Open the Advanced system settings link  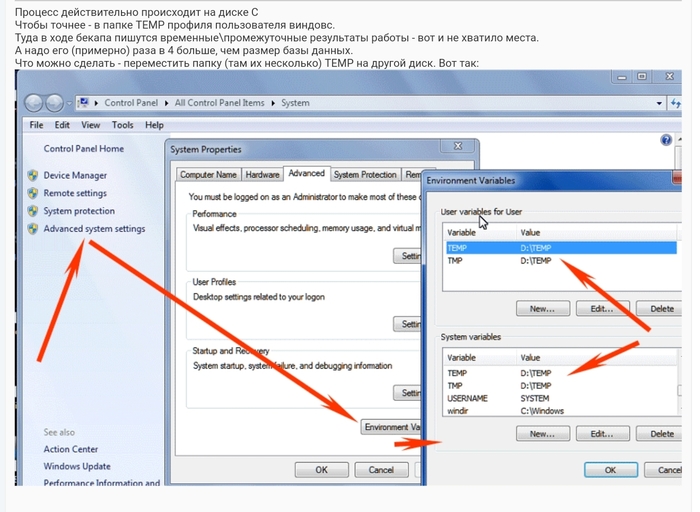pos(94,229)
